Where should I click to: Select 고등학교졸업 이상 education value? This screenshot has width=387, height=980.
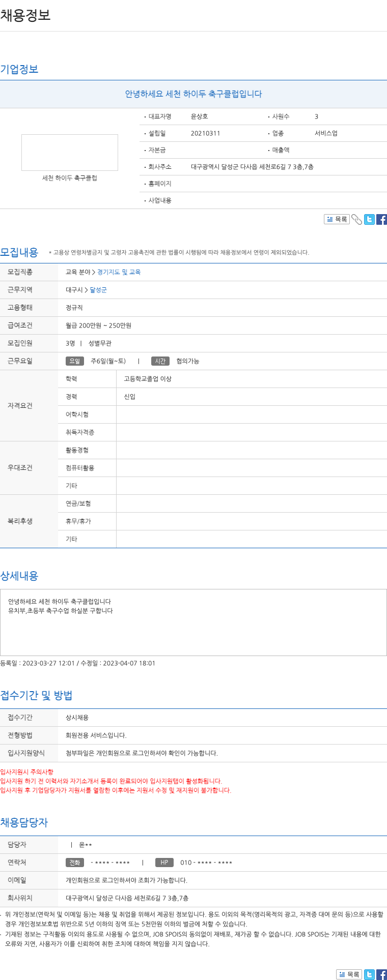(148, 379)
